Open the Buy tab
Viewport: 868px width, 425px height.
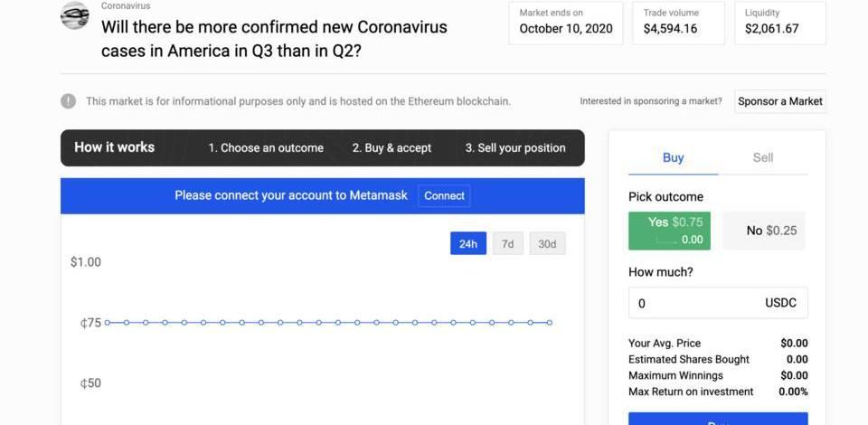(x=673, y=157)
